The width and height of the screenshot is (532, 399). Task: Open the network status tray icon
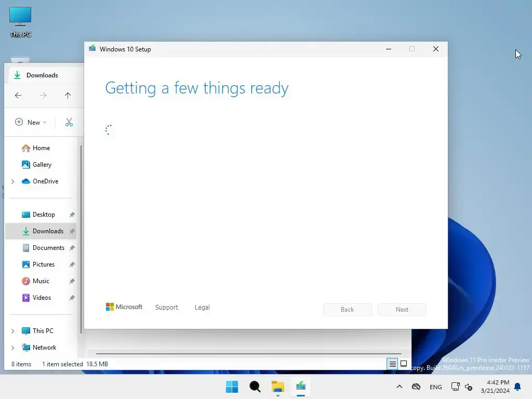coord(455,387)
